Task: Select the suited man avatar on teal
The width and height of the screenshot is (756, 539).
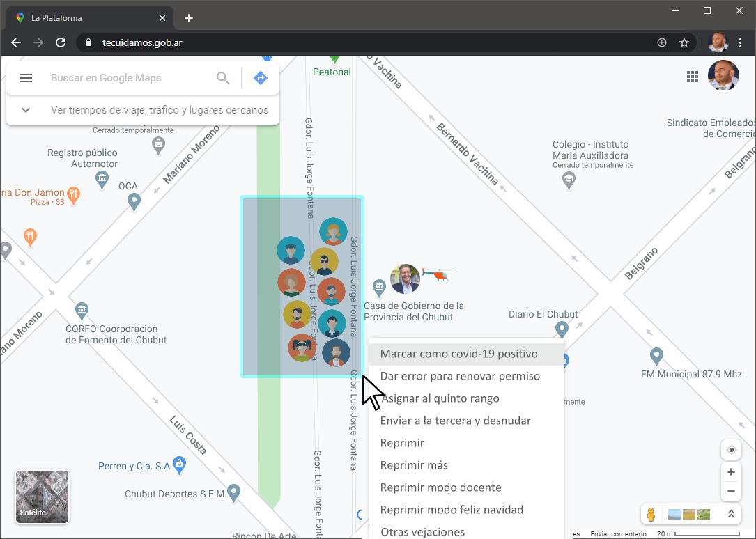Action: coord(332,323)
